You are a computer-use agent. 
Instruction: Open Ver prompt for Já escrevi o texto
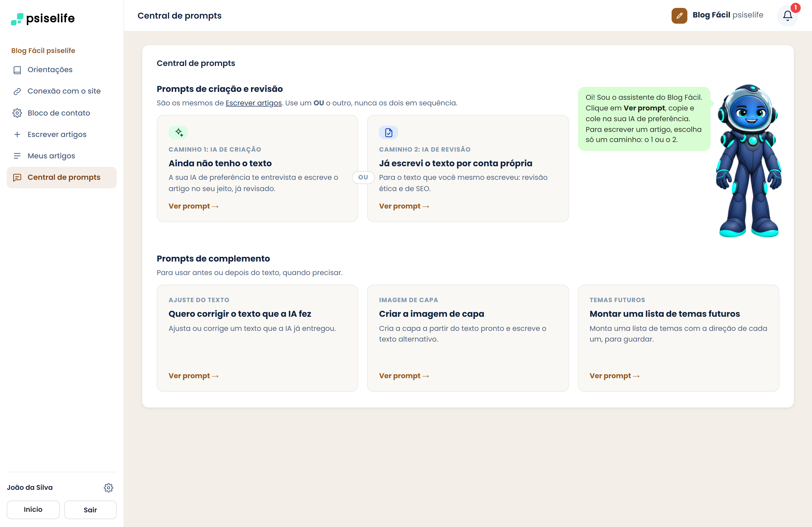tap(404, 206)
